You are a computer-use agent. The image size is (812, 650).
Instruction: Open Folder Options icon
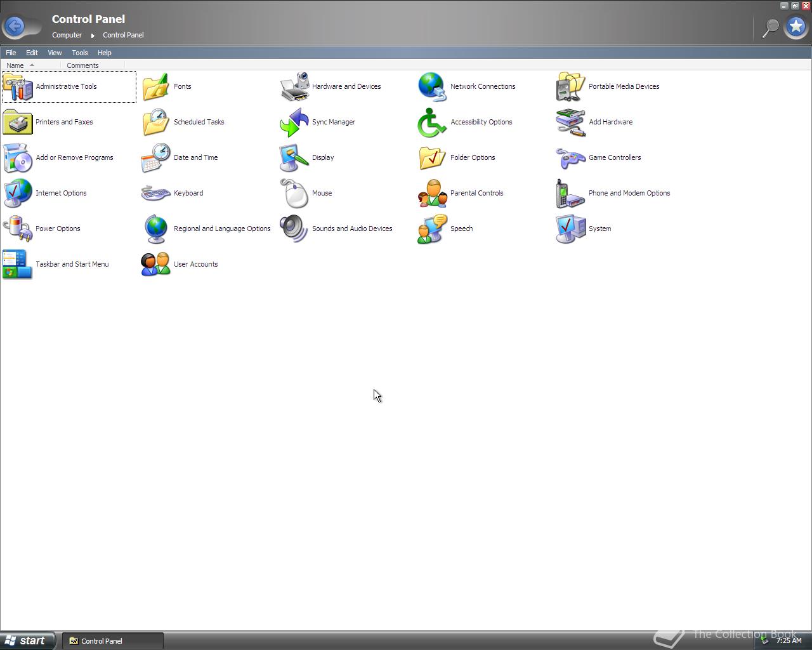point(433,157)
